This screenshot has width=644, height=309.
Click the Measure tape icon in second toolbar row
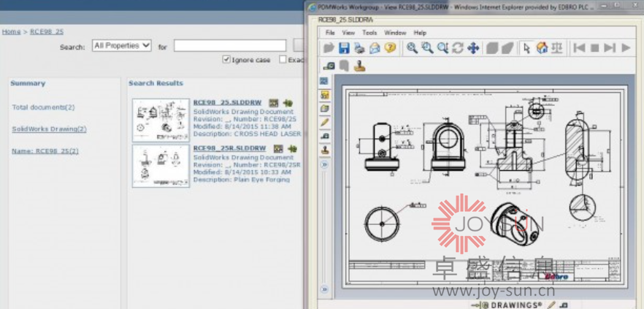(329, 66)
